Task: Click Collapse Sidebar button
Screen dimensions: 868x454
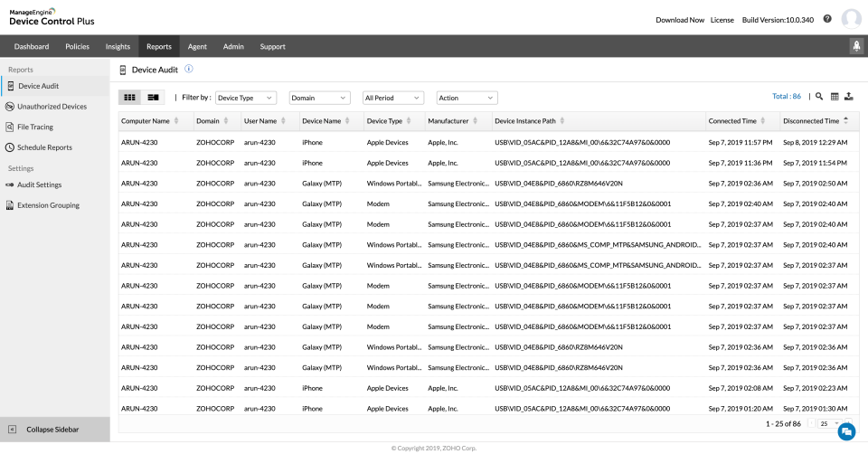Action: pyautogui.click(x=55, y=429)
